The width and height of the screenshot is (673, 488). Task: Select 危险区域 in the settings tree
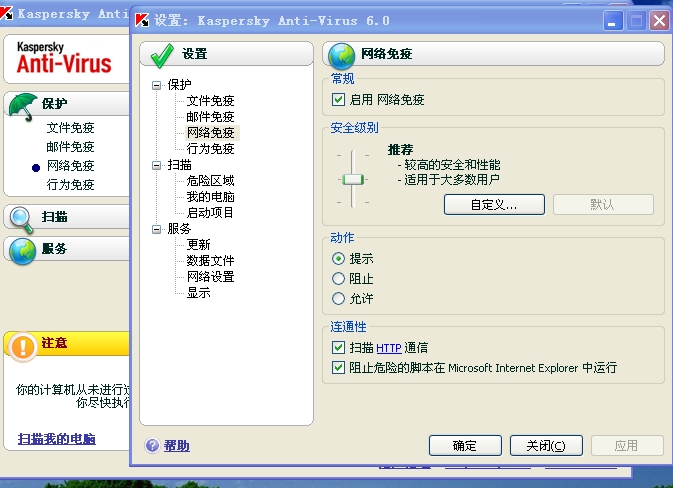210,181
